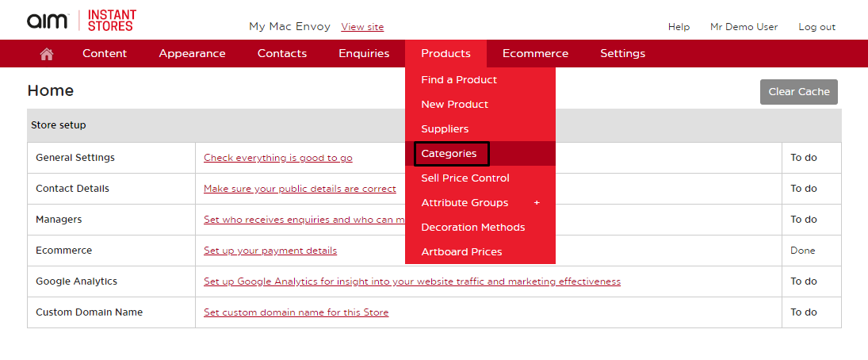
Task: Click the AIM Instant Stores logo
Action: pos(82,21)
